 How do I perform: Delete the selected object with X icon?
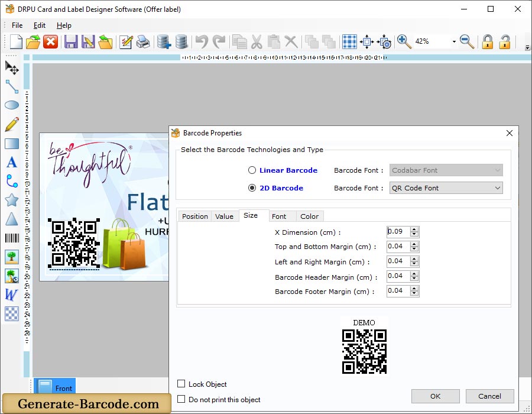pyautogui.click(x=291, y=42)
